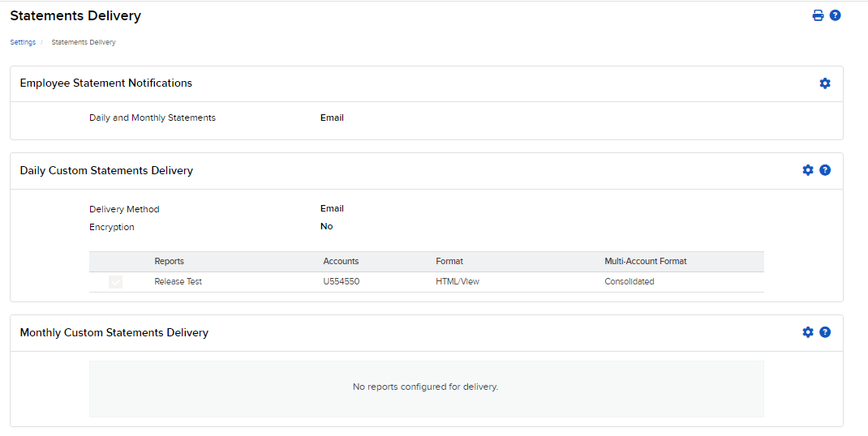Open help for Daily Custom Statements Delivery
Viewport: 868px width, 436px height.
825,170
